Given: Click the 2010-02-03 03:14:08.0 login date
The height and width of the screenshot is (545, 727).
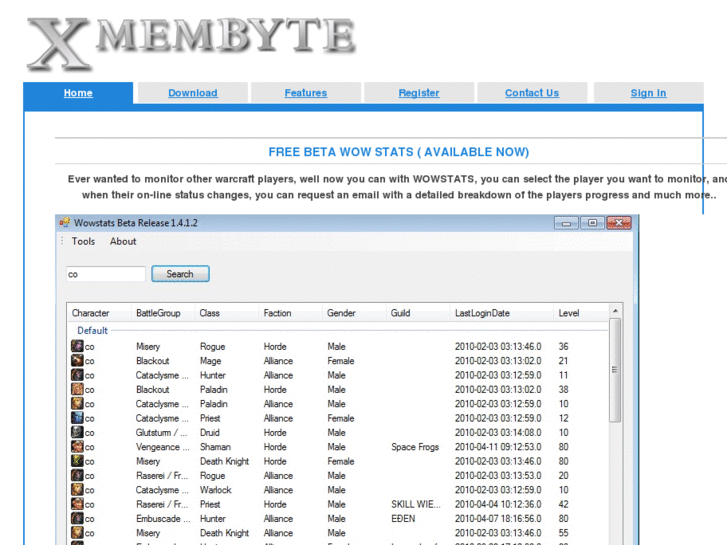Looking at the screenshot, I should [498, 433].
